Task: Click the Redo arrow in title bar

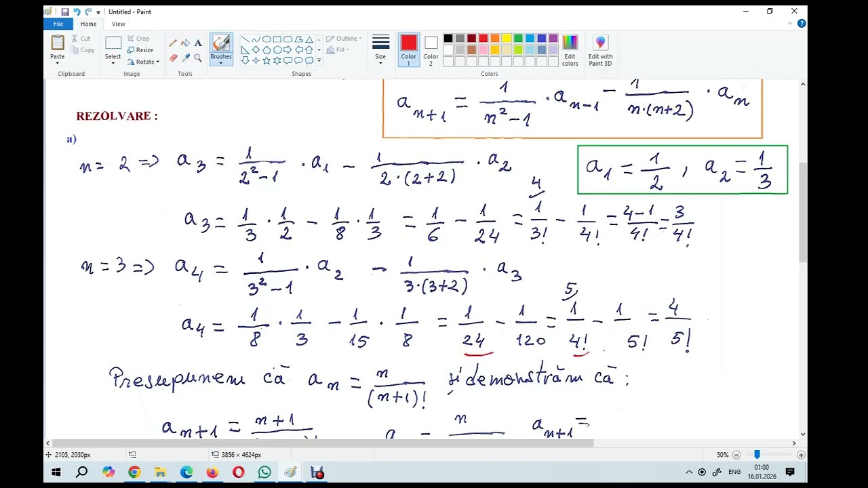Action: pos(88,12)
